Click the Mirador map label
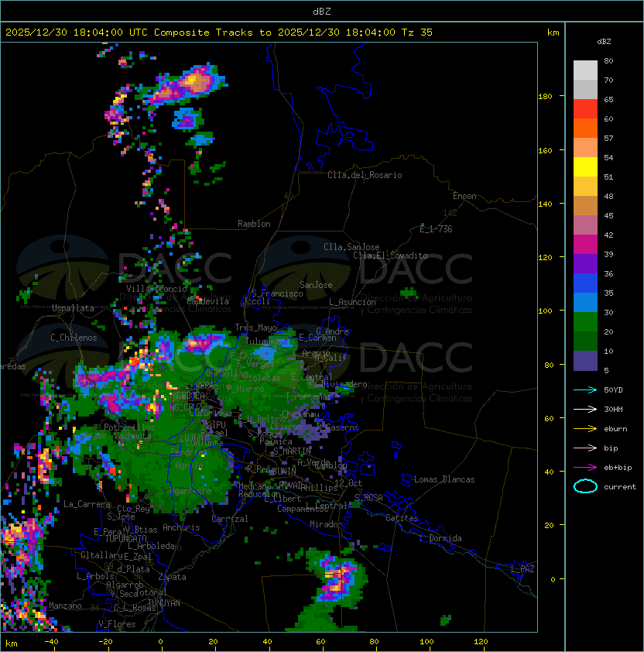644x652 pixels. click(327, 524)
